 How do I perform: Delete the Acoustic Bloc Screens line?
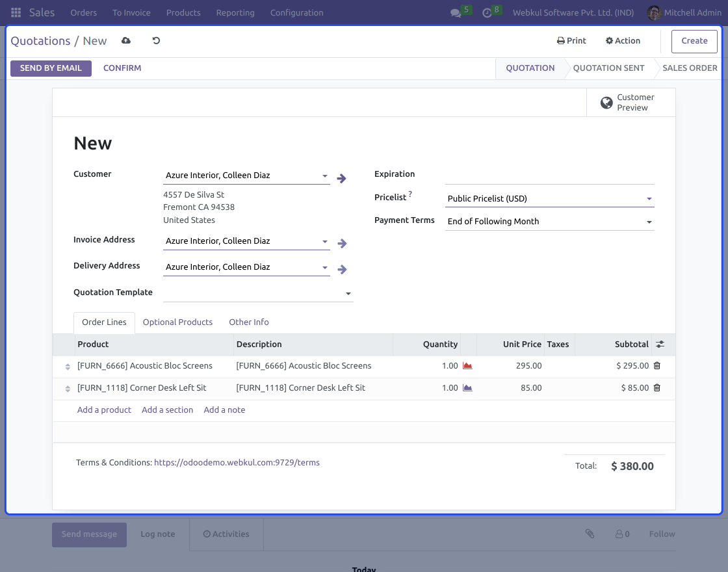[x=657, y=366]
